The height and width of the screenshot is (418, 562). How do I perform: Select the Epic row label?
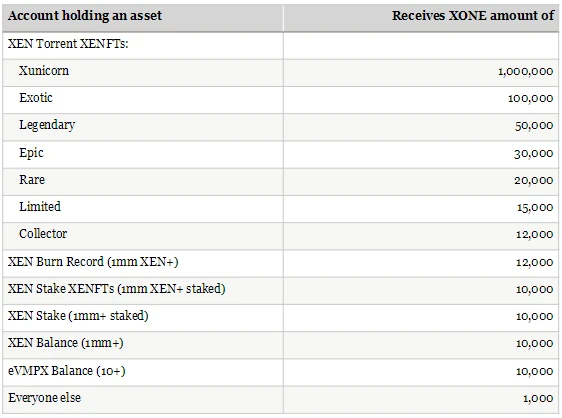31,153
